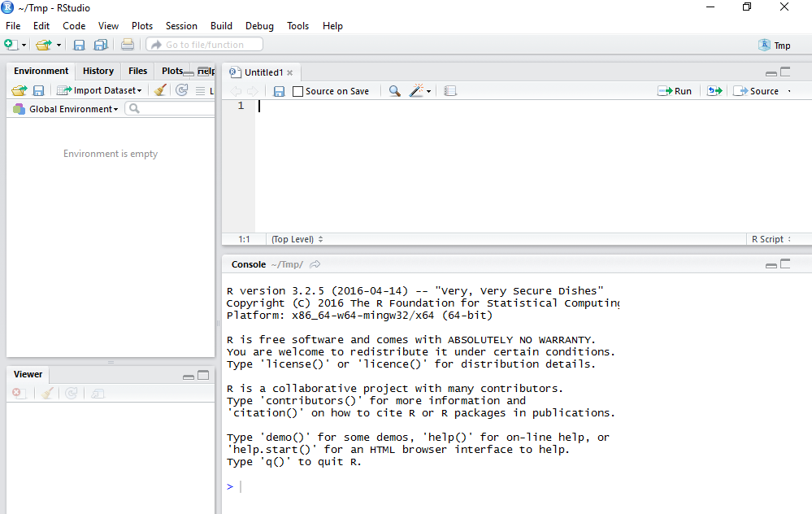The image size is (812, 514).
Task: Expand the Code Tools dropdown arrow
Action: (429, 92)
